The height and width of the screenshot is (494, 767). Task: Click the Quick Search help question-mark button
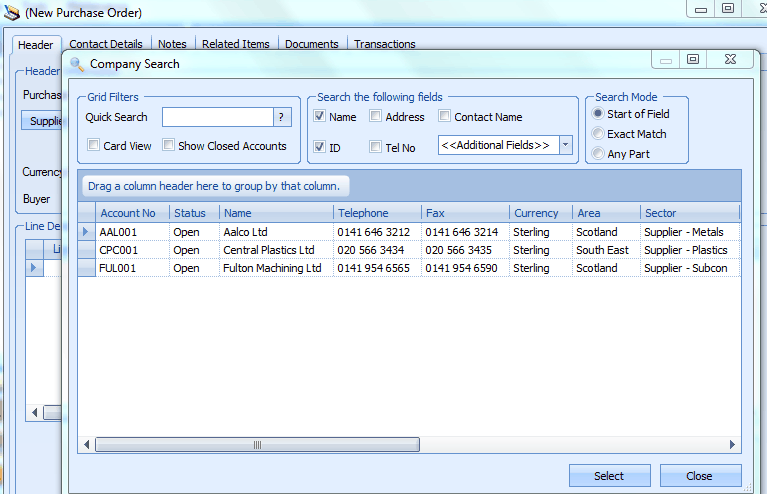pyautogui.click(x=282, y=117)
